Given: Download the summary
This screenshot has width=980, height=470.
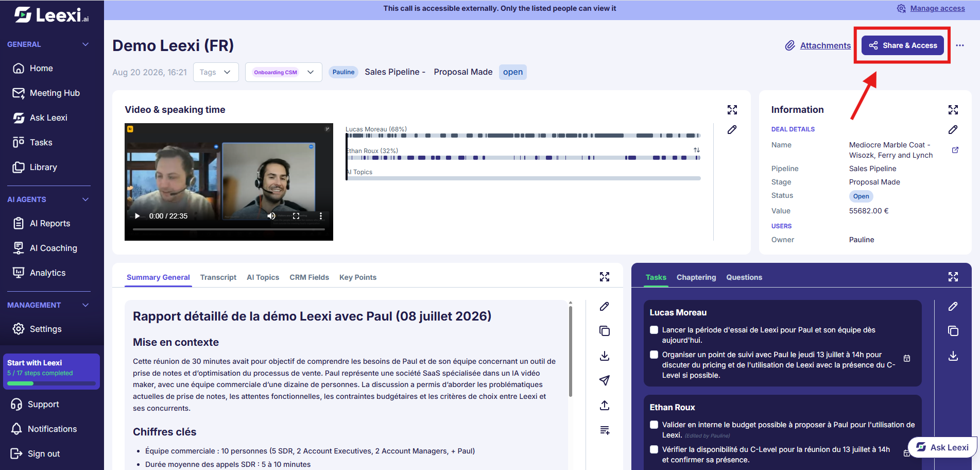Looking at the screenshot, I should [605, 356].
